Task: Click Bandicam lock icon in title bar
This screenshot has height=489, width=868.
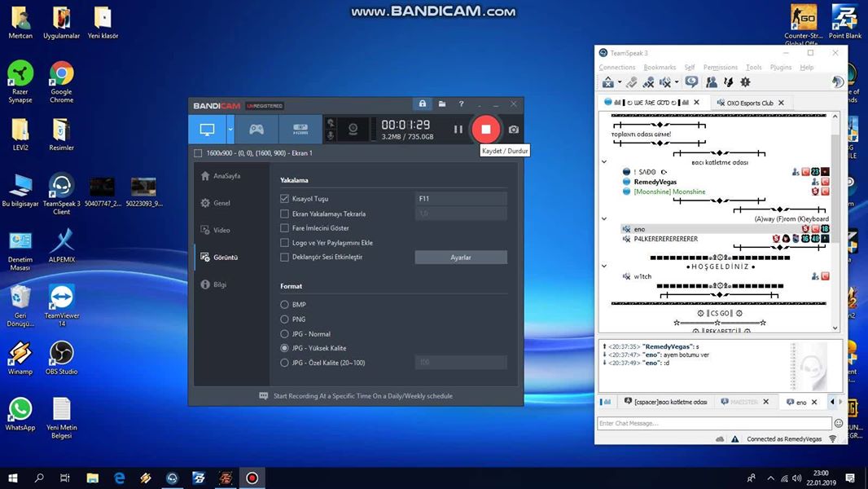Action: click(x=423, y=104)
